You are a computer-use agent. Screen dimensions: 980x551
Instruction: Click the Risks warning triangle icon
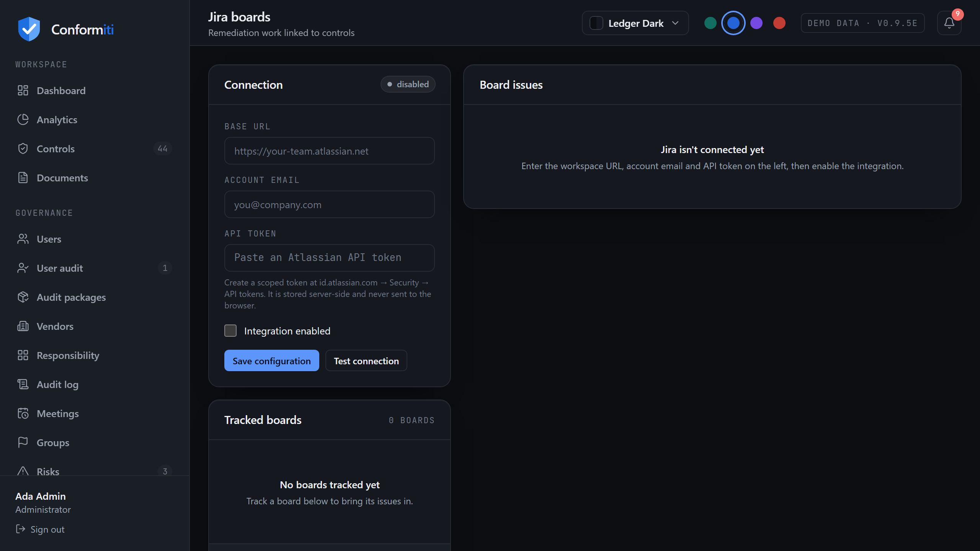point(23,471)
